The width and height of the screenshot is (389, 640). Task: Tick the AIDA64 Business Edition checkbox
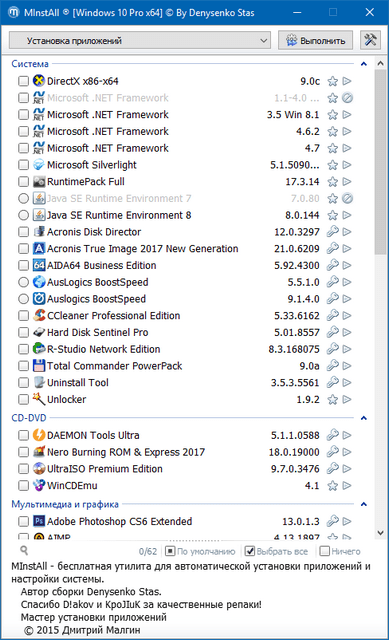[x=24, y=265]
